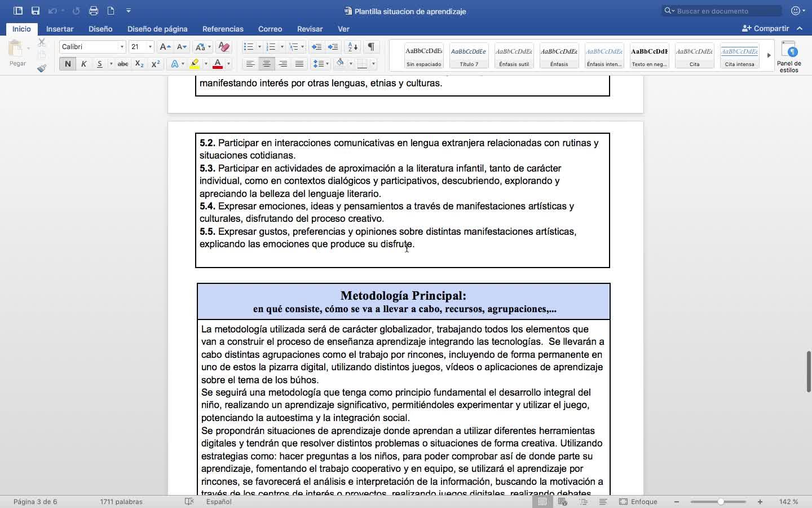Apply text highlight color

click(x=195, y=64)
